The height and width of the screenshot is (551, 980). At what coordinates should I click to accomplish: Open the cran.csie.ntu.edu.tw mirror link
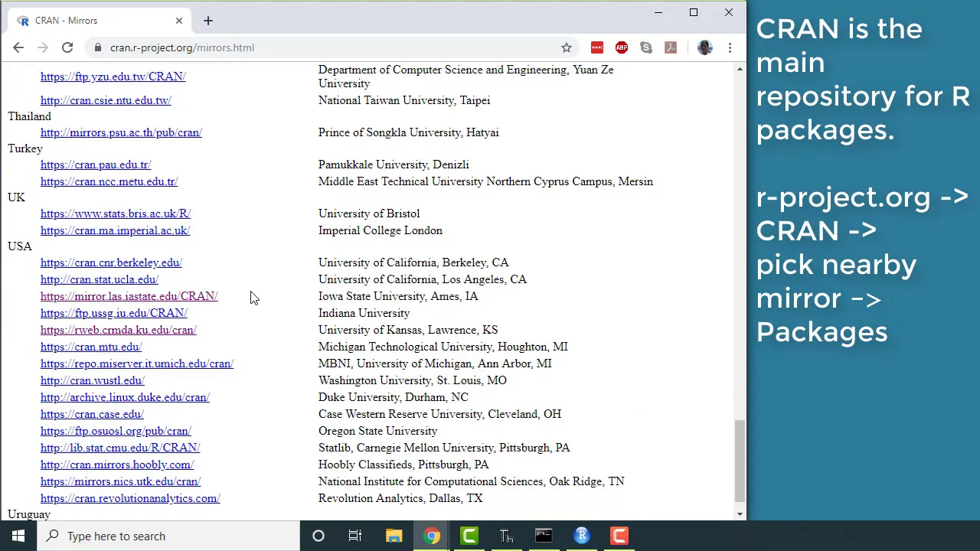106,100
